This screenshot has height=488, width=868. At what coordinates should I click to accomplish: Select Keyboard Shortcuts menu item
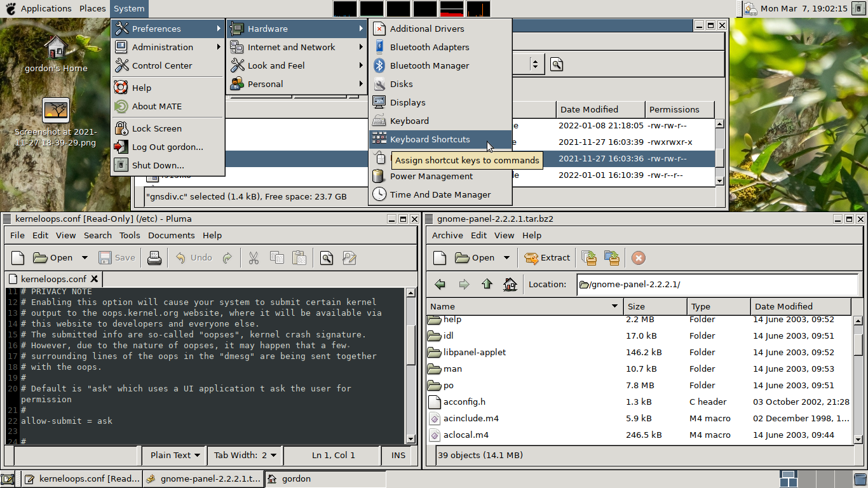440,139
